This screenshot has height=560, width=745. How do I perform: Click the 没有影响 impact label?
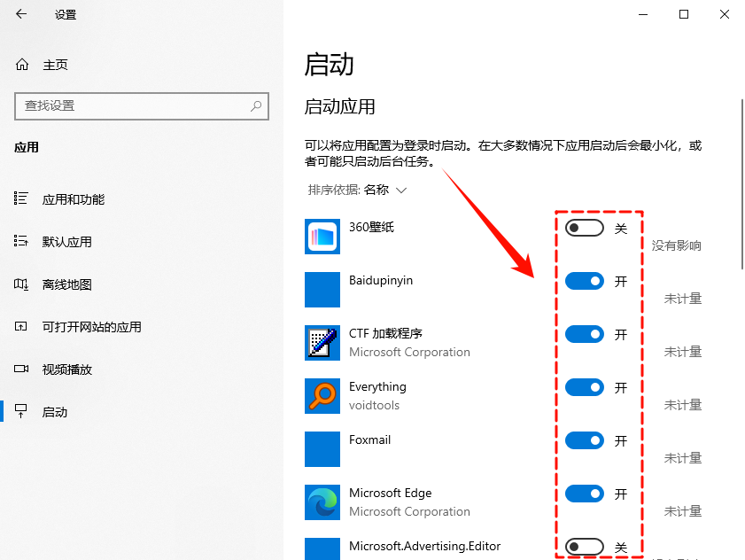(677, 245)
